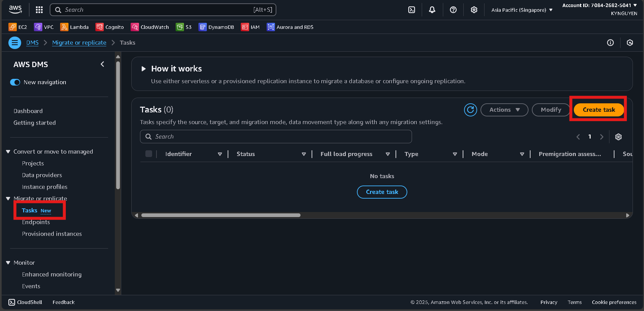Open table column preferences gear
Image resolution: width=644 pixels, height=311 pixels.
[618, 137]
